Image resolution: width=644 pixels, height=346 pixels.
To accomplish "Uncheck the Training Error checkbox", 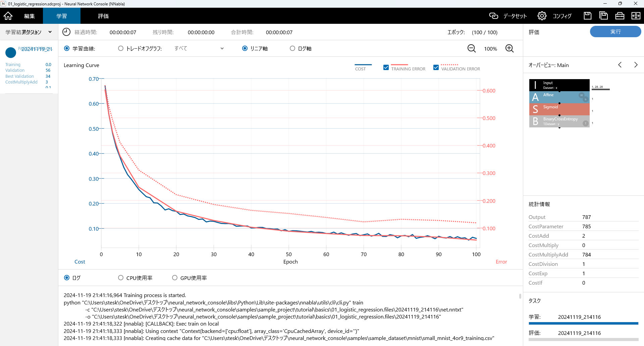I will tap(386, 68).
